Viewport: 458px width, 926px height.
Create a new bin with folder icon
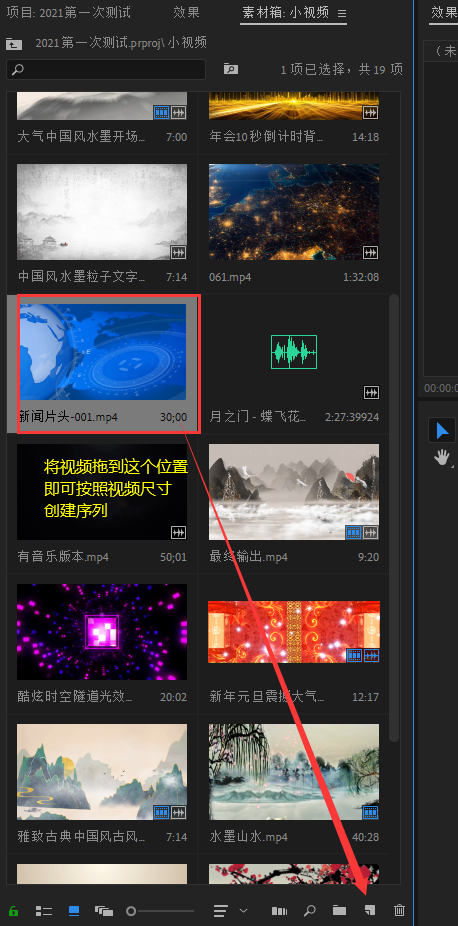point(339,911)
